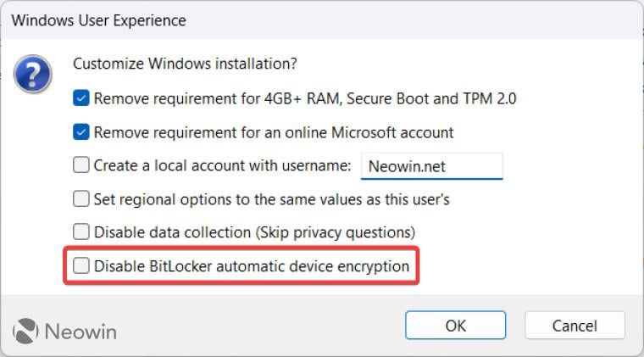Click the Windows User Experience title bar
Screen dimensions: 644x357
tap(322, 20)
